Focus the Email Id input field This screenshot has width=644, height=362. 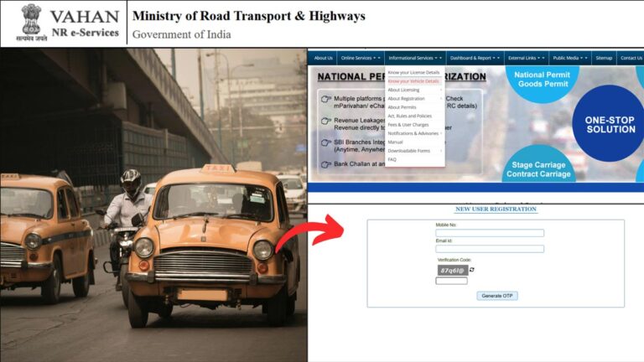(x=490, y=249)
